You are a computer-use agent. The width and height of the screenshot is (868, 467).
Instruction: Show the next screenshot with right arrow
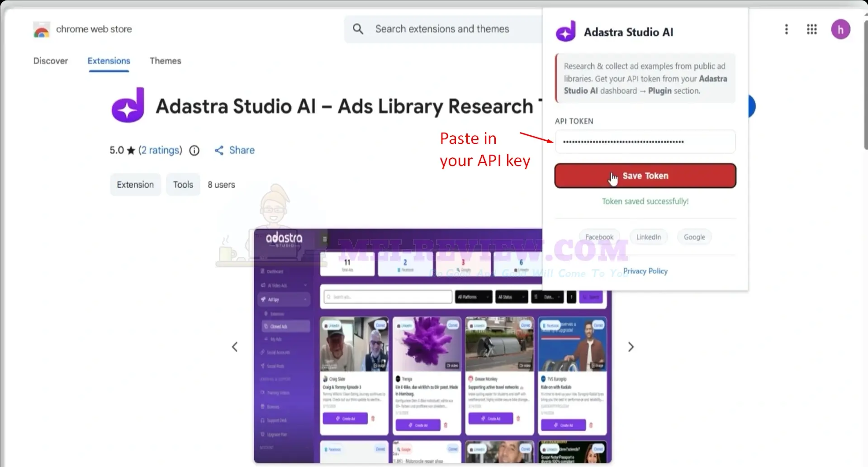[x=631, y=347]
